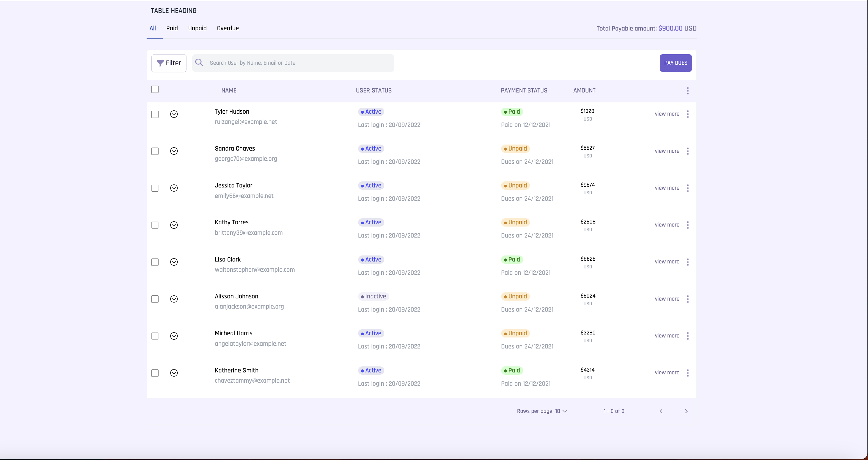
Task: Open kebab menu for Jessica Taylor row
Action: (x=688, y=188)
